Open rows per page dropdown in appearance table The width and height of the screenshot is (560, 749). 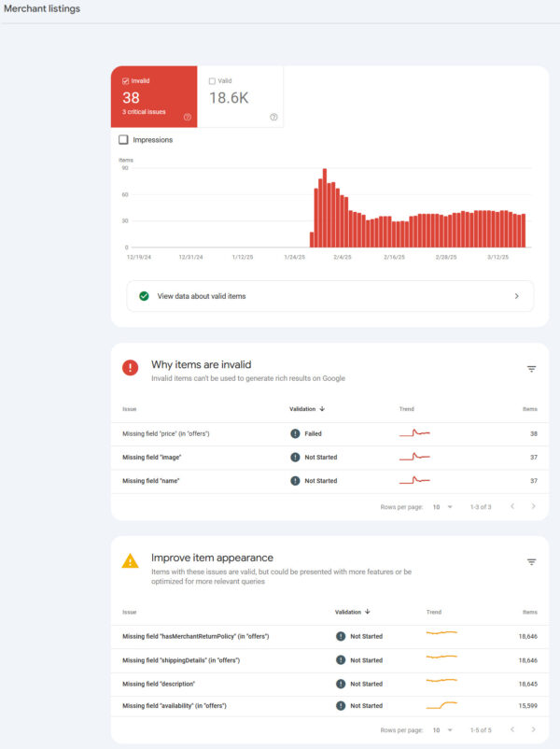pos(442,730)
